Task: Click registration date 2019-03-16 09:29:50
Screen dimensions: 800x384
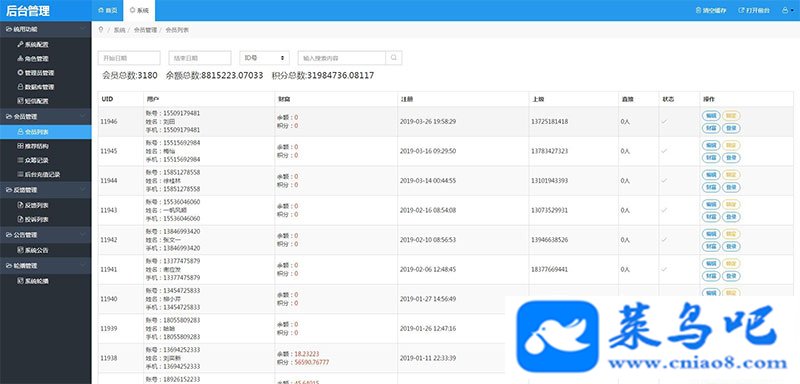Action: 428,151
